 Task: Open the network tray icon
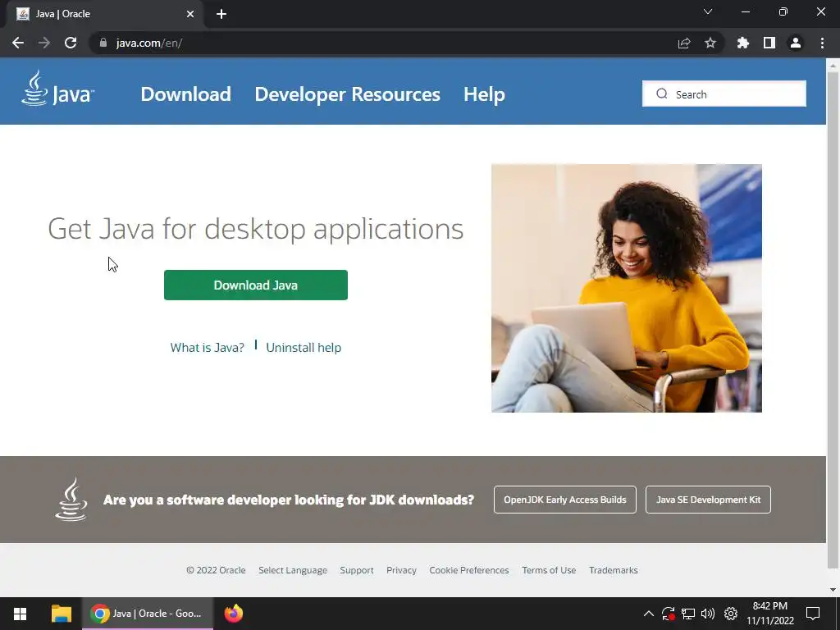pos(688,614)
